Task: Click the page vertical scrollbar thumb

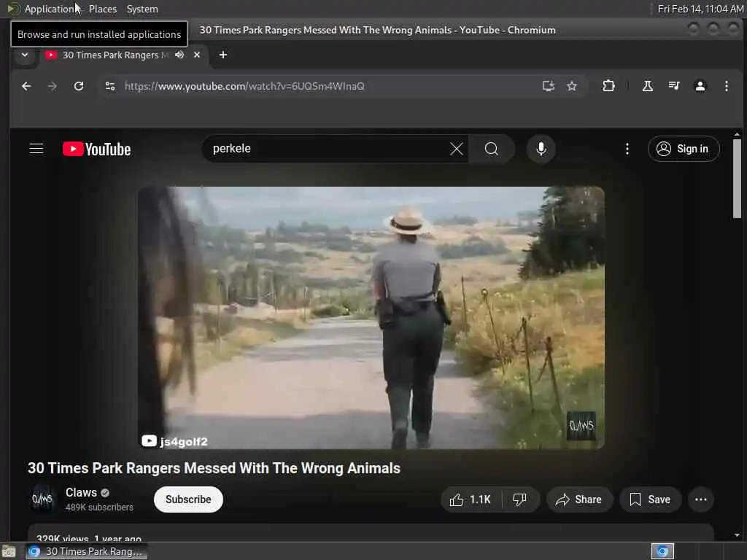Action: (x=737, y=179)
